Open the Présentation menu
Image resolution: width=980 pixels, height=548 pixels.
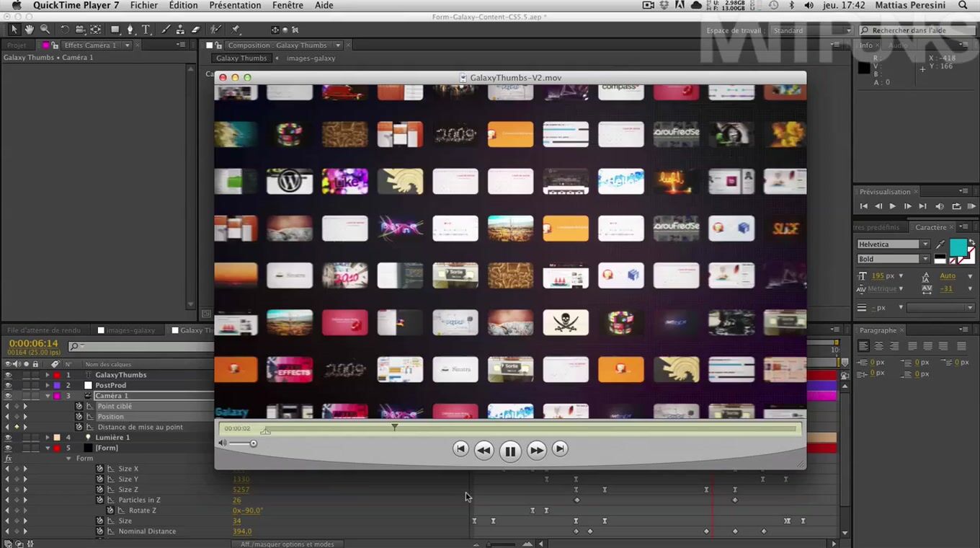[x=235, y=6]
